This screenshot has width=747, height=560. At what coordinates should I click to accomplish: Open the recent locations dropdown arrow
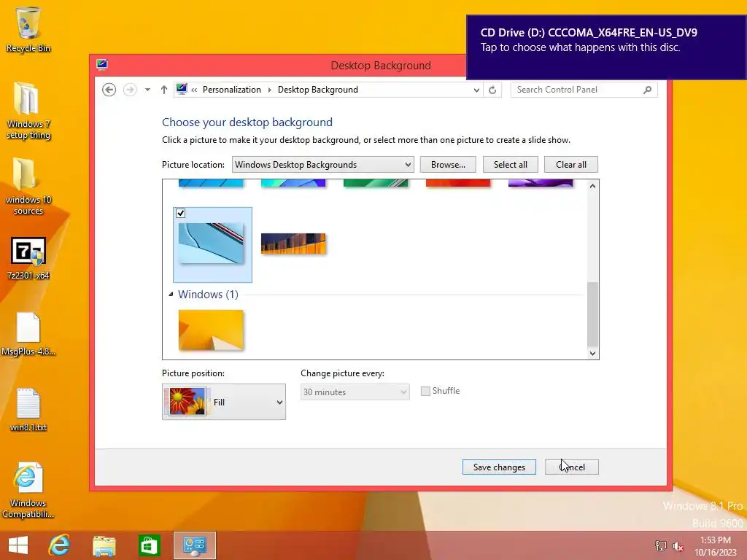pyautogui.click(x=147, y=90)
